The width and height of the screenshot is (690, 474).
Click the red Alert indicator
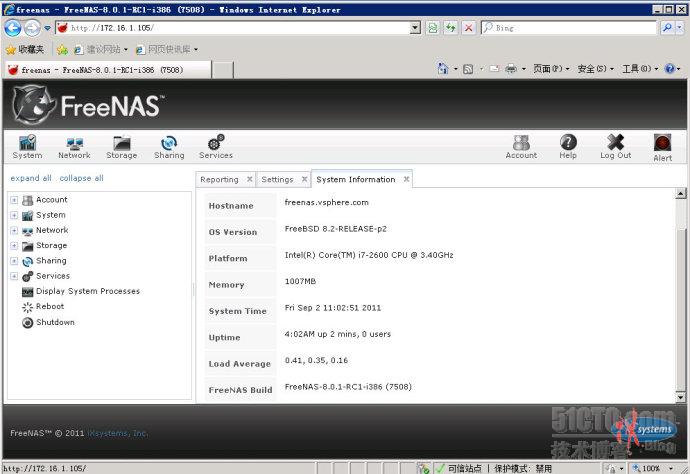[x=662, y=148]
